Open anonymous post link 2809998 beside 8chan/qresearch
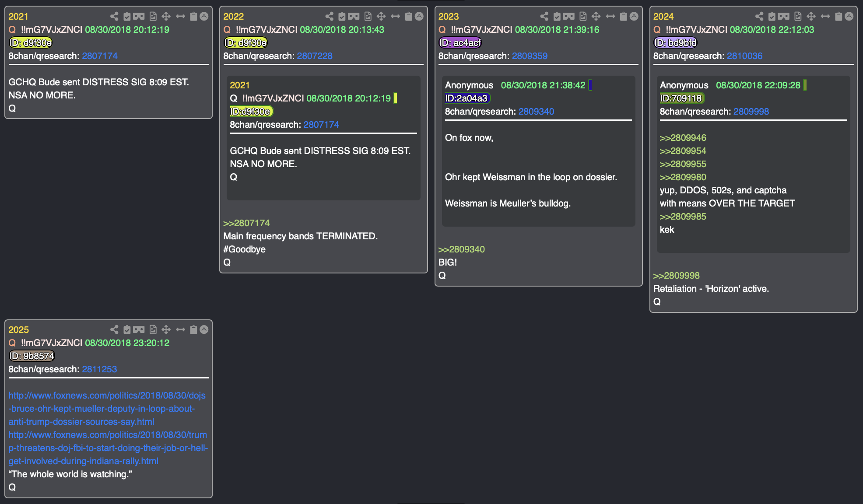This screenshot has height=504, width=863. tap(751, 112)
